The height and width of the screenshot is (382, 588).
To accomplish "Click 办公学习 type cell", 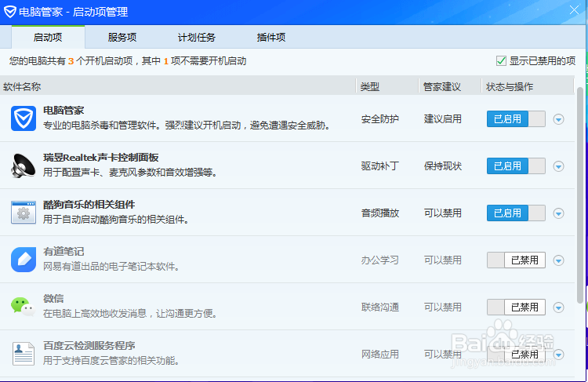I will tap(380, 260).
